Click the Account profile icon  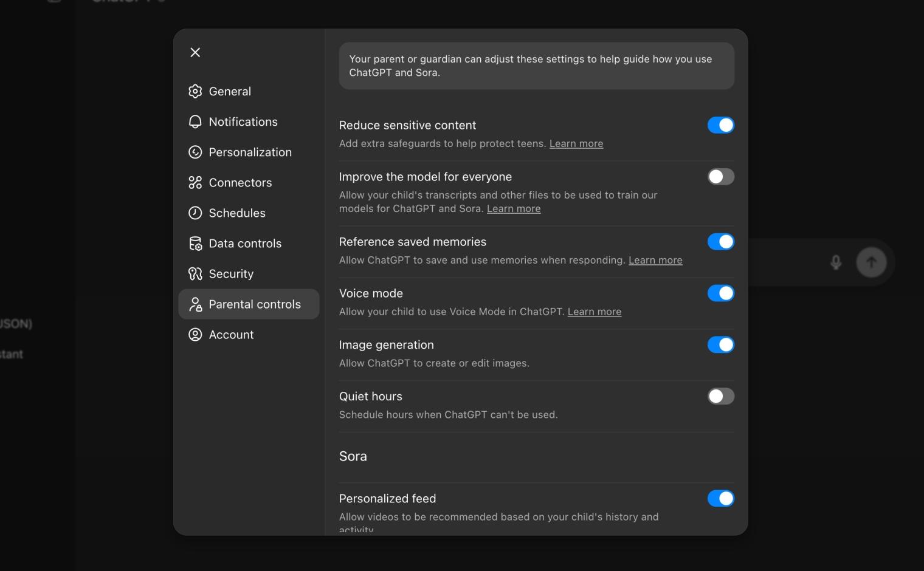[x=195, y=334]
